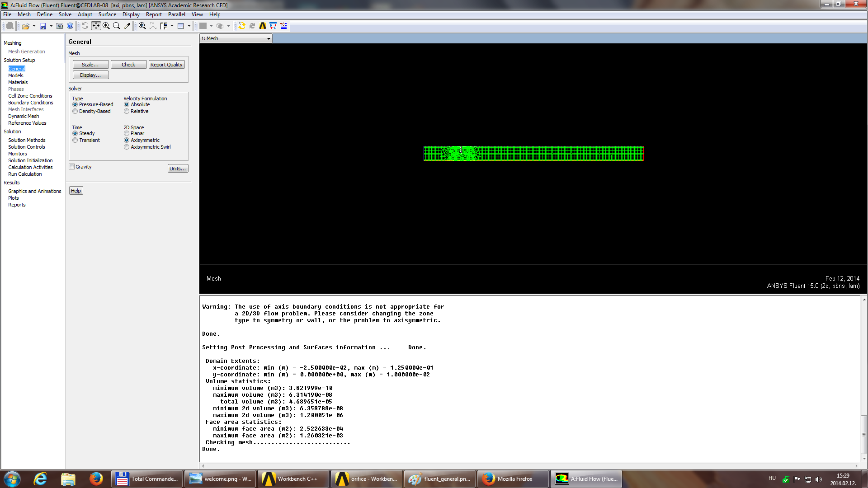
Task: Select the probe eyedropper tool
Action: coord(127,26)
